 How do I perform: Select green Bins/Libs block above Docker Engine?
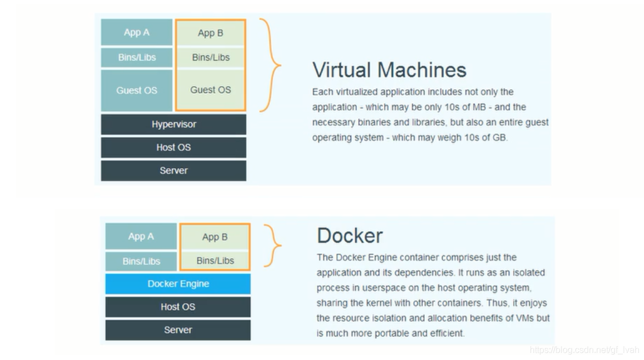click(215, 260)
